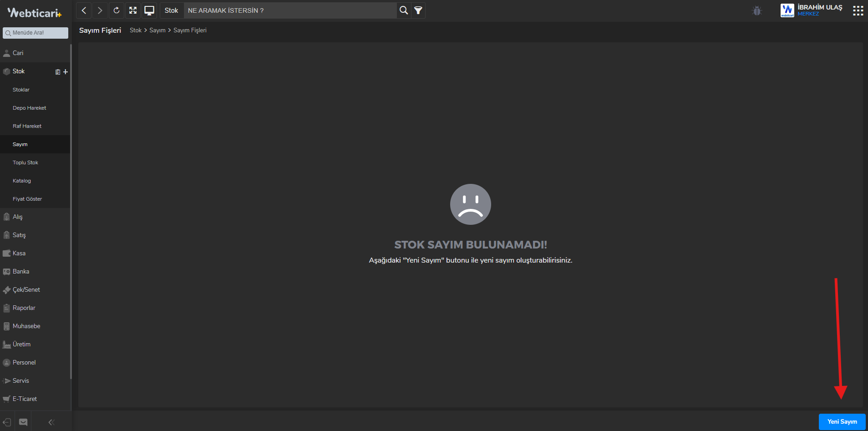Select Depo Hareket in the Stok submenu

(30, 108)
